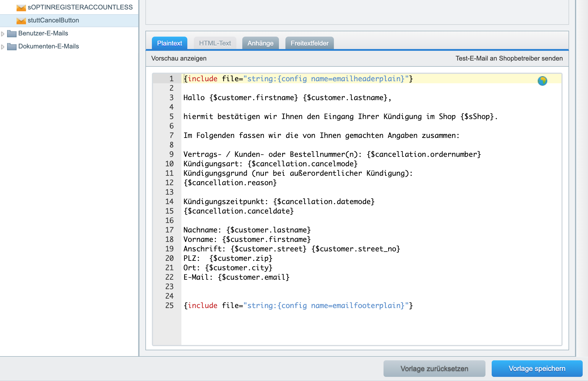Click the 'Nachname:' line
The image size is (588, 381).
click(247, 230)
